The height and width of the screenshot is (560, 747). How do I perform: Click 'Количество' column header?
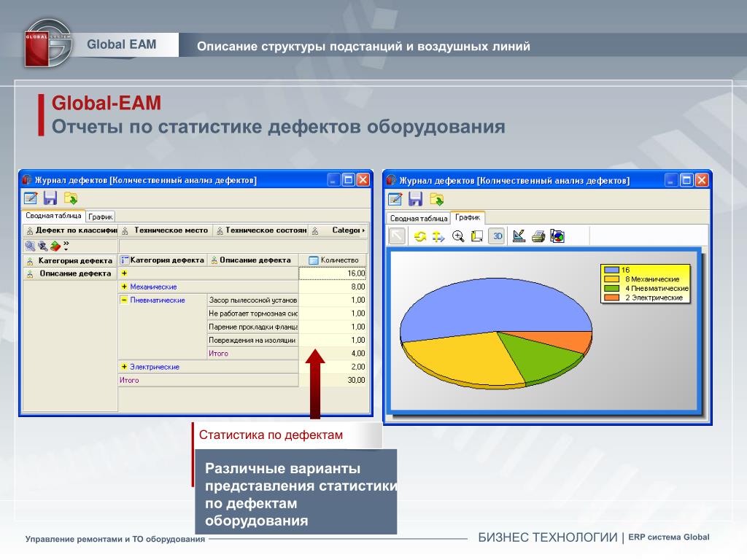[333, 260]
